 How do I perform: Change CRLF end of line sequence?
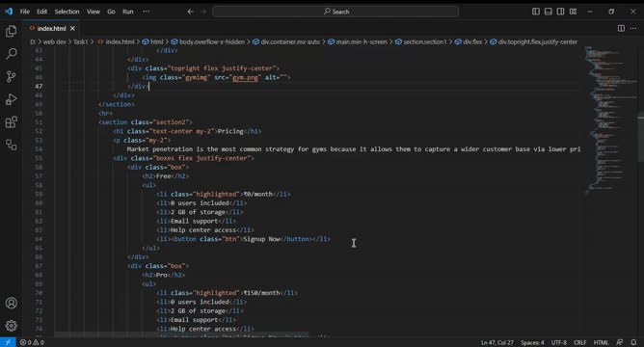[x=580, y=342]
